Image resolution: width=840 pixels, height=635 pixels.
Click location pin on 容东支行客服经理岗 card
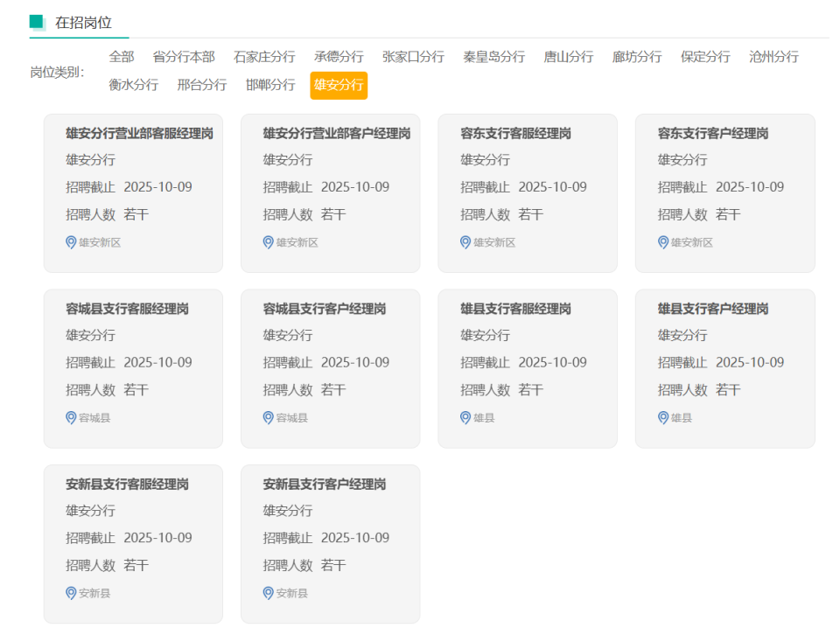pos(465,242)
